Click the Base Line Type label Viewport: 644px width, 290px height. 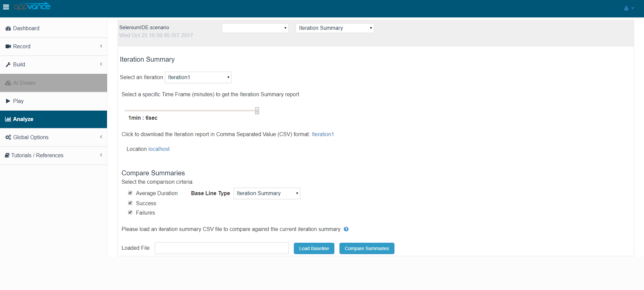coord(211,193)
